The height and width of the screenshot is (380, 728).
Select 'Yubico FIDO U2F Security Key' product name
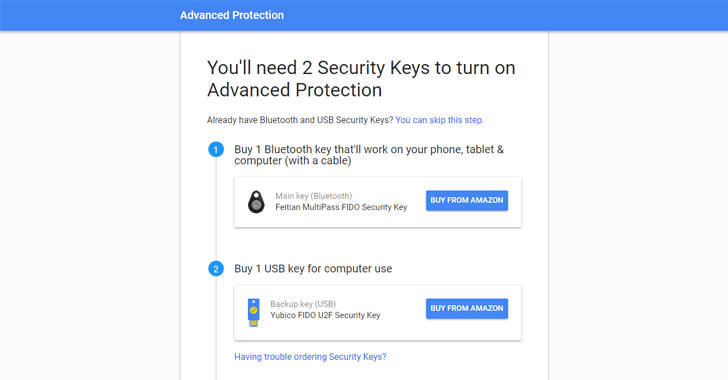coord(325,315)
